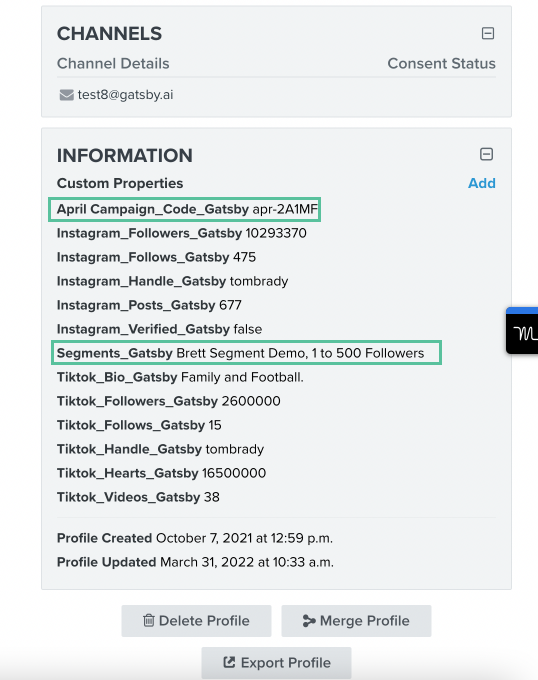Select the Instagram_Followers_Gatsby property
Viewport: 538px width, 680px height.
tap(182, 233)
